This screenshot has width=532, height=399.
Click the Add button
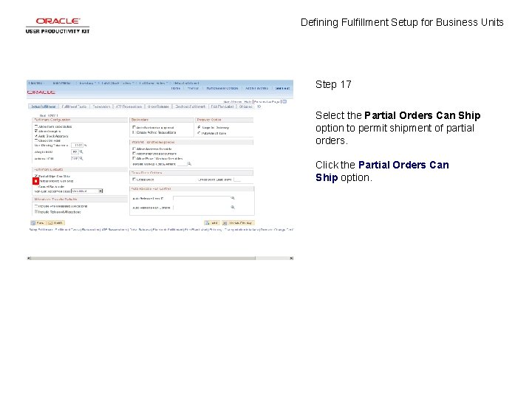click(211, 223)
